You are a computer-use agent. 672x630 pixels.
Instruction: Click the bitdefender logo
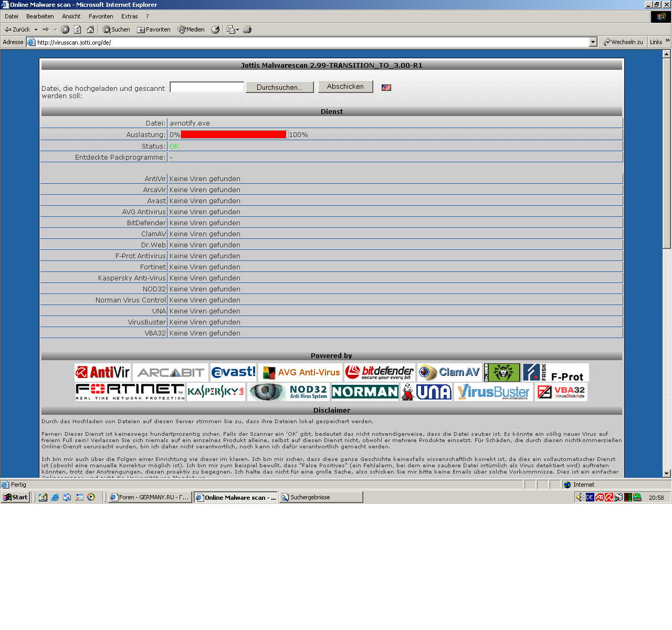[380, 372]
